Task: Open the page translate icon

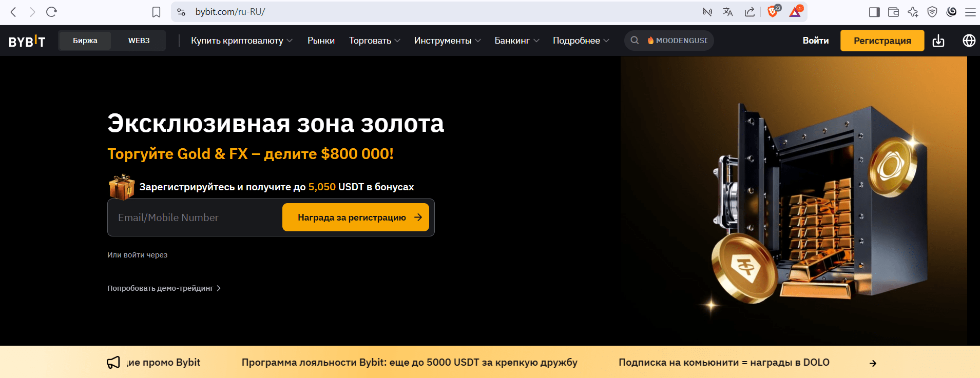Action: [x=728, y=12]
